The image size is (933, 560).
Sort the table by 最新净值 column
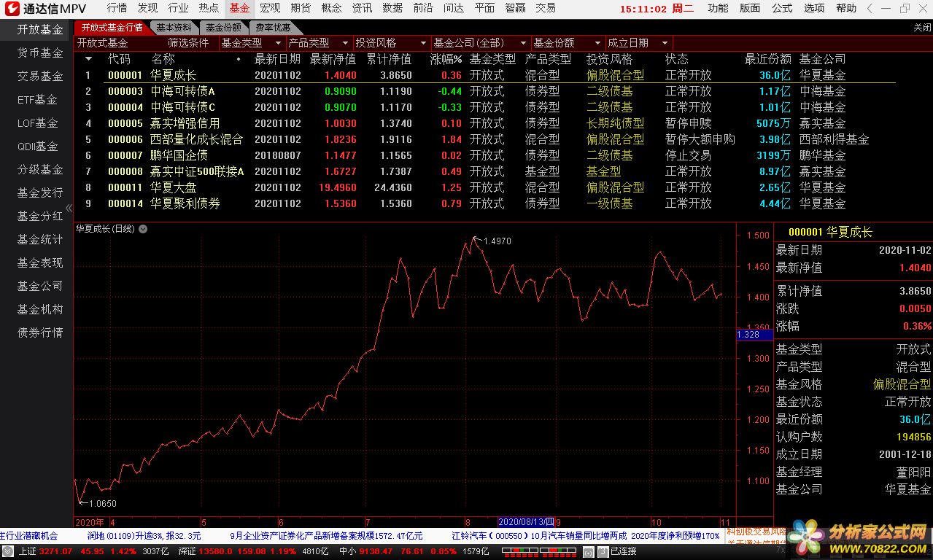(333, 59)
